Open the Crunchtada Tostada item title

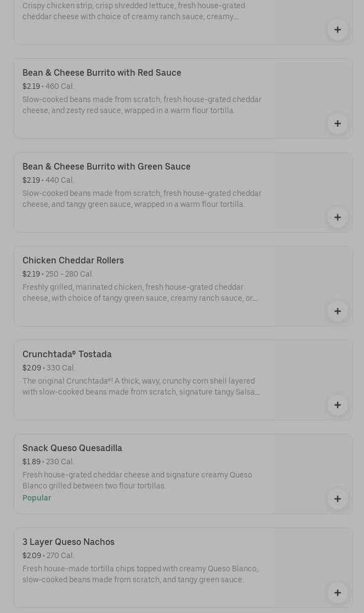coord(67,355)
